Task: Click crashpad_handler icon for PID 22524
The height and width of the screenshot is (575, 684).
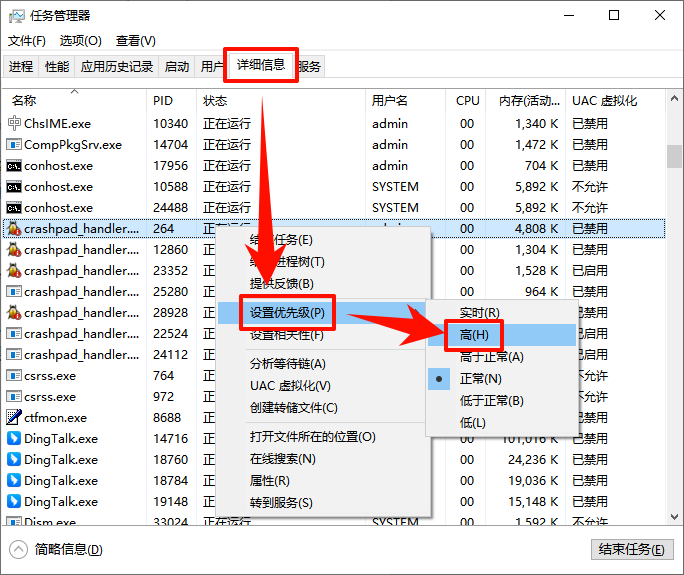Action: pyautogui.click(x=14, y=334)
